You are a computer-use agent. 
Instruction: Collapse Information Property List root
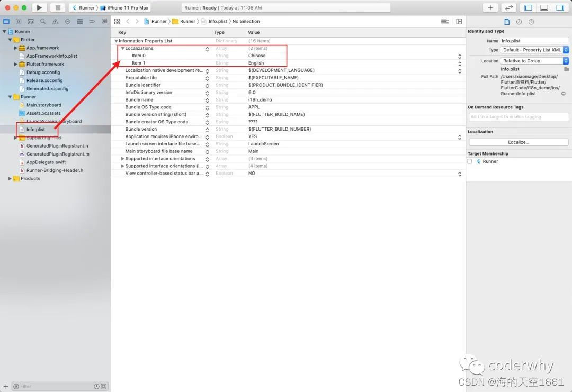coord(116,41)
